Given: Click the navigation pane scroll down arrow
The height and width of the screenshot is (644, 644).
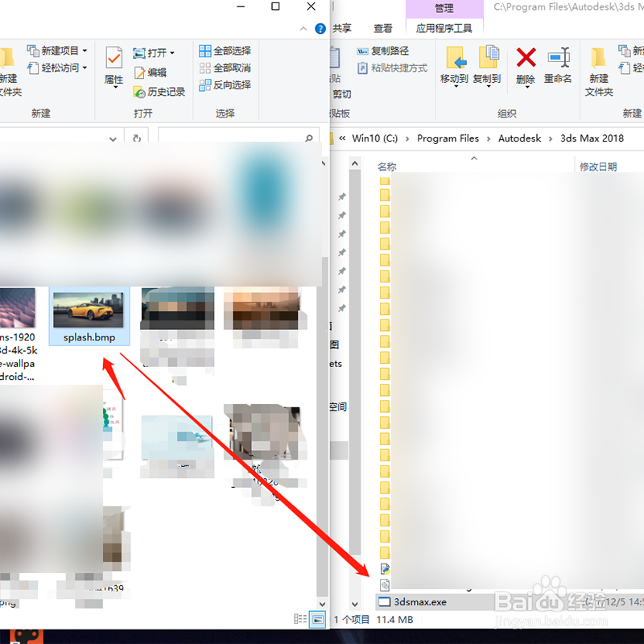Looking at the screenshot, I should (x=355, y=605).
